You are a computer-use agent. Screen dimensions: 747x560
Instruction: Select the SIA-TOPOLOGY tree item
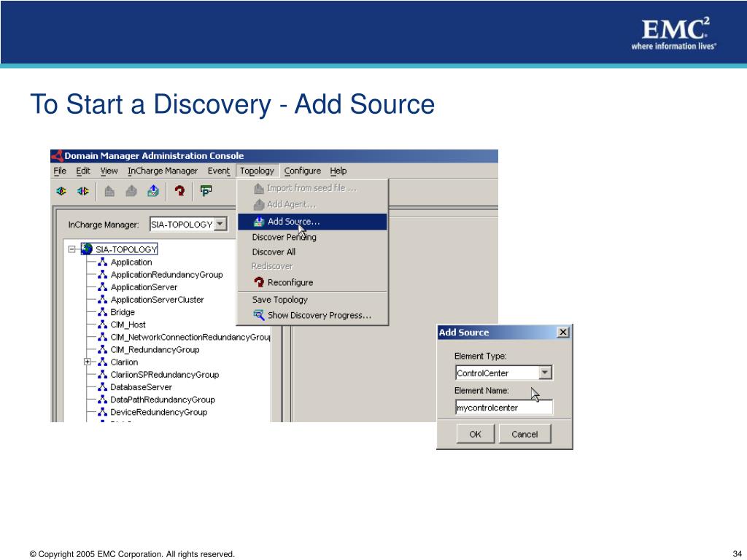[126, 249]
